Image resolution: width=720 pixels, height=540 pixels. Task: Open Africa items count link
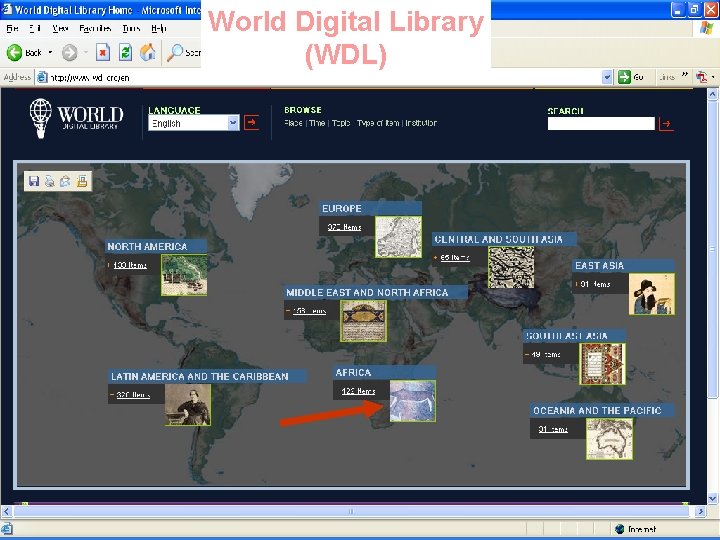(358, 391)
